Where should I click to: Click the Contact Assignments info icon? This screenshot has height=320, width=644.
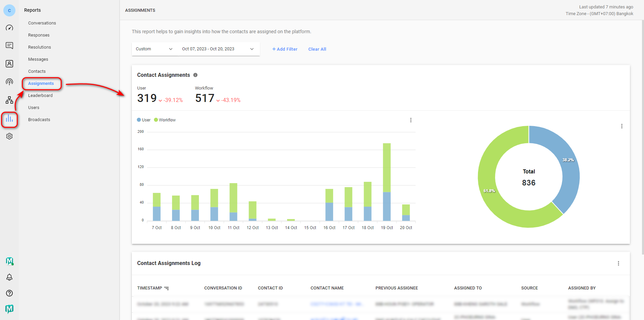pos(195,75)
